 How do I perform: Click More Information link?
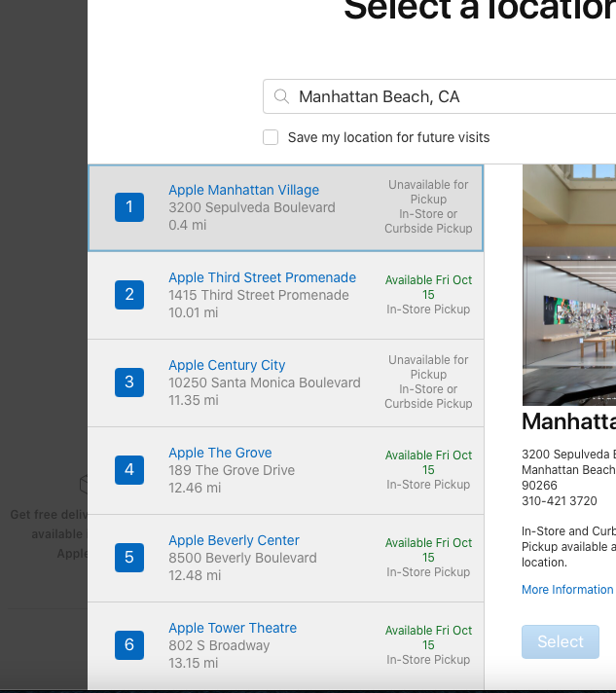point(567,589)
